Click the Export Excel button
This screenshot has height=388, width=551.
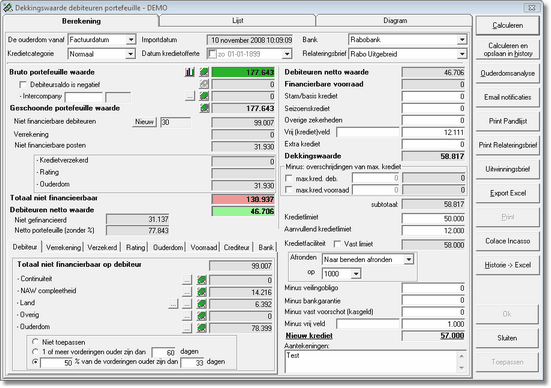point(507,193)
